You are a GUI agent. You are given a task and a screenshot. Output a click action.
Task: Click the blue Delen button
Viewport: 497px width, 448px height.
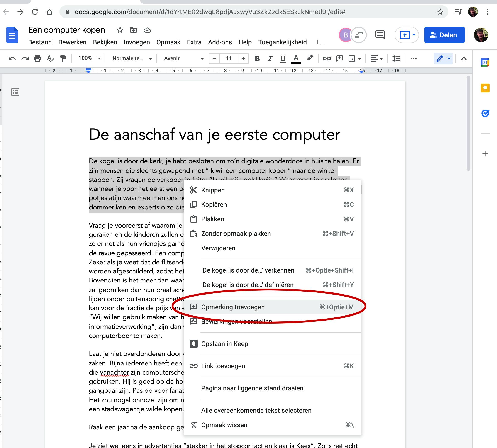444,35
